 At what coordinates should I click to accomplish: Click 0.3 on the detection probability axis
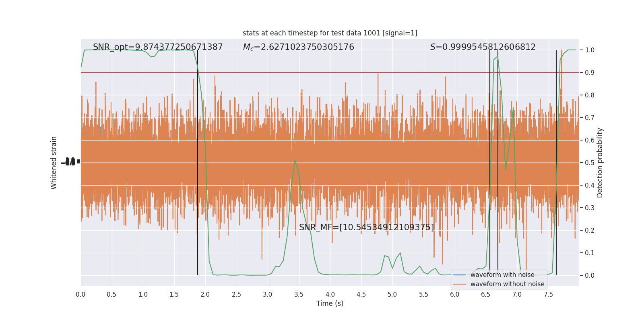tap(590, 208)
